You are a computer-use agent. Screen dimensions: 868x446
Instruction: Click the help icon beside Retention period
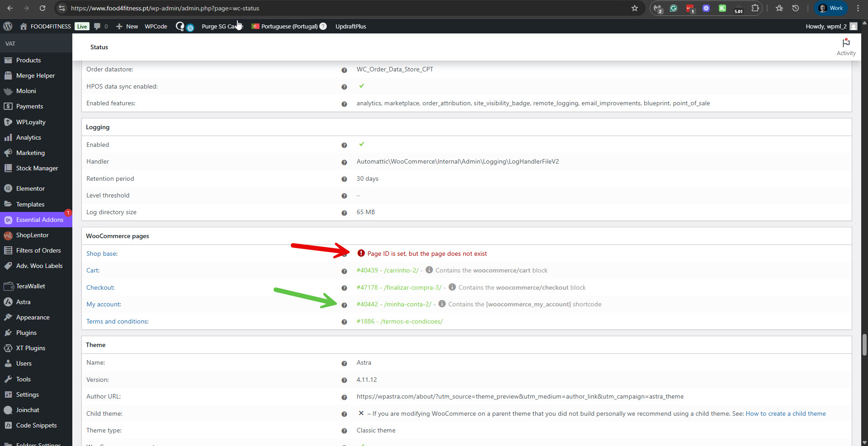pos(344,179)
